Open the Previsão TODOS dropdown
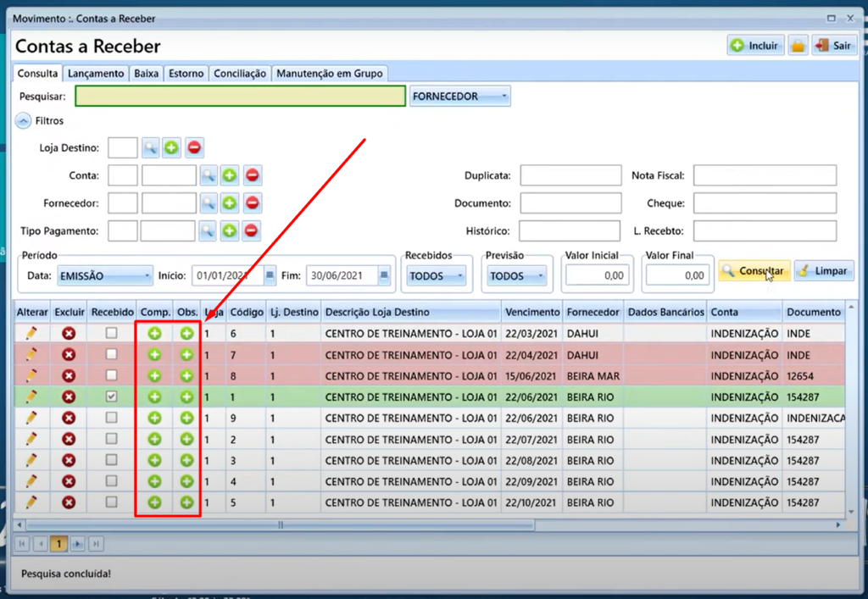The width and height of the screenshot is (868, 599). (x=516, y=275)
